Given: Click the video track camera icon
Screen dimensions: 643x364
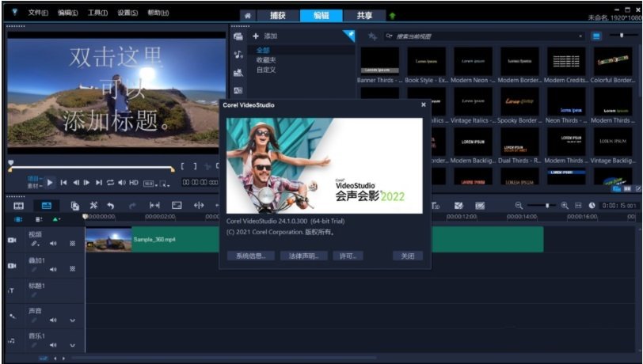Looking at the screenshot, I should tap(13, 240).
